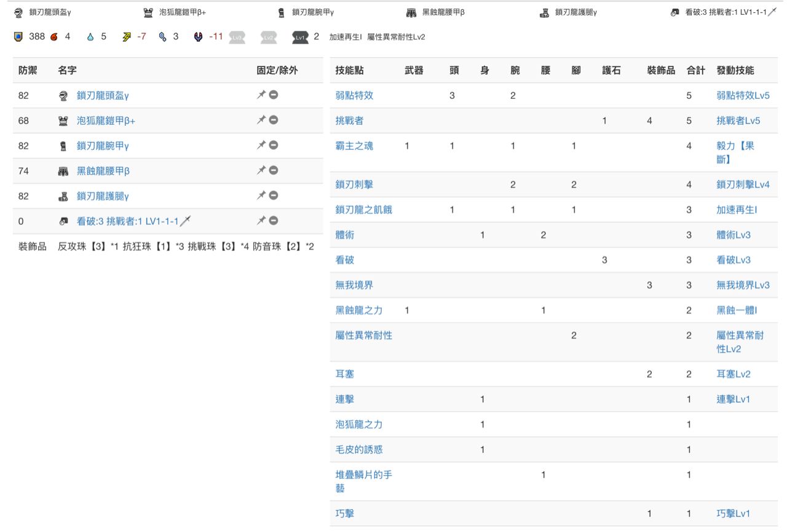
Task: Click the grayed Lv3 slot icon
Action: [x=237, y=37]
